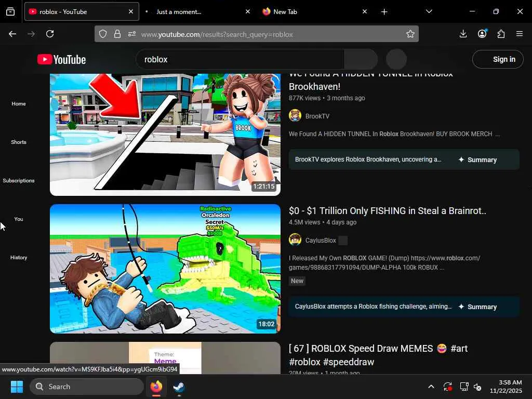The height and width of the screenshot is (399, 532).
Task: Click the muted volume tray icon
Action: [477, 387]
